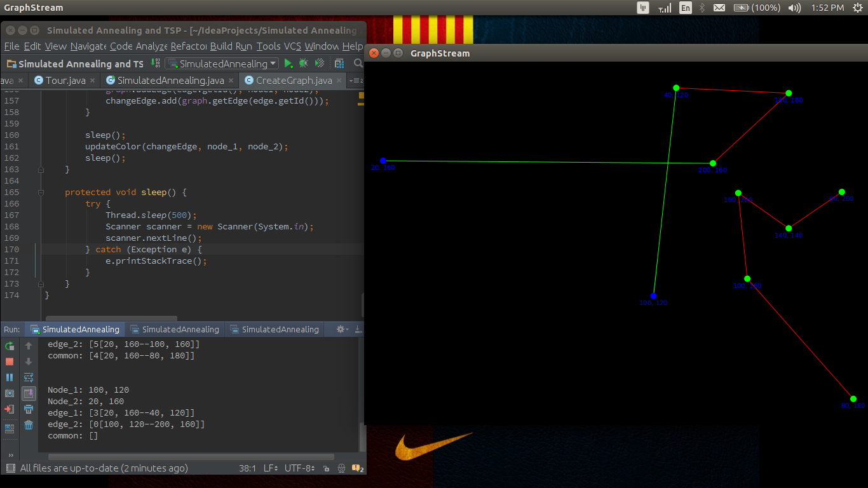Open the Analyze menu

pos(151,46)
